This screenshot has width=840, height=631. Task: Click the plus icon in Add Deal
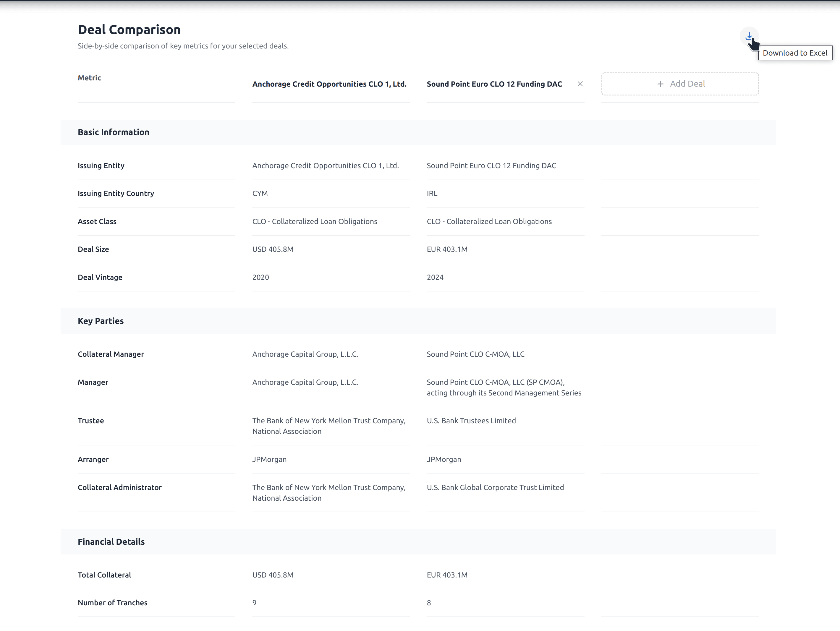coord(660,84)
